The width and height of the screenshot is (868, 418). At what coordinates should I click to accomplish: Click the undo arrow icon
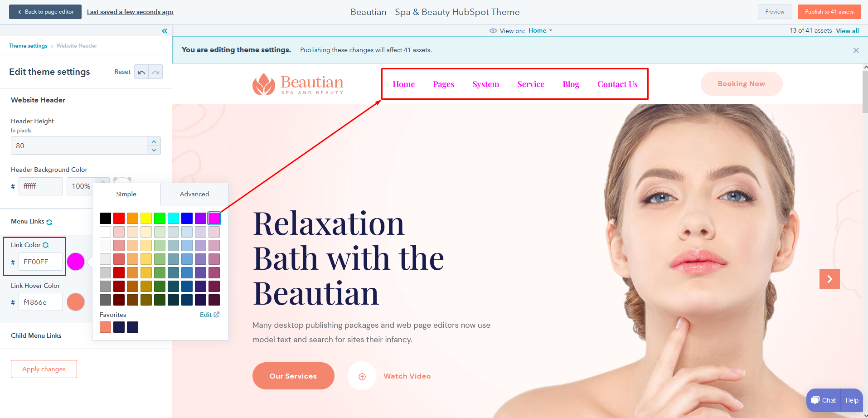tap(141, 72)
